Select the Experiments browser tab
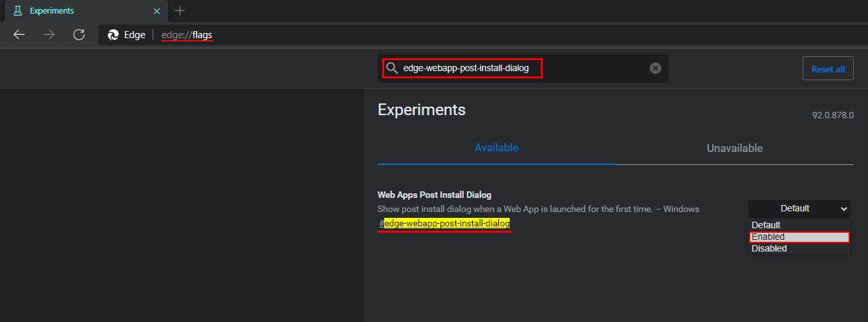868x322 pixels. [x=85, y=11]
